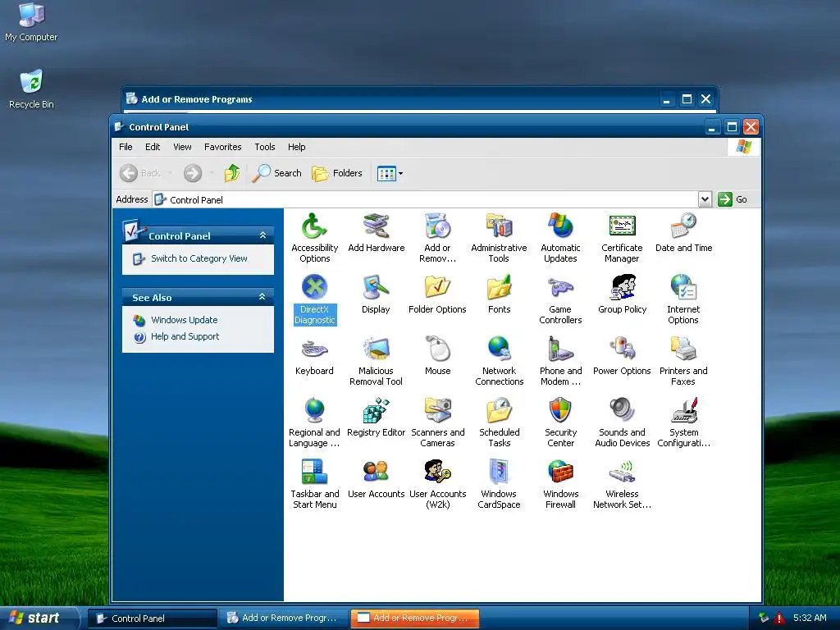
Task: Collapse the See Also section
Action: click(x=262, y=297)
